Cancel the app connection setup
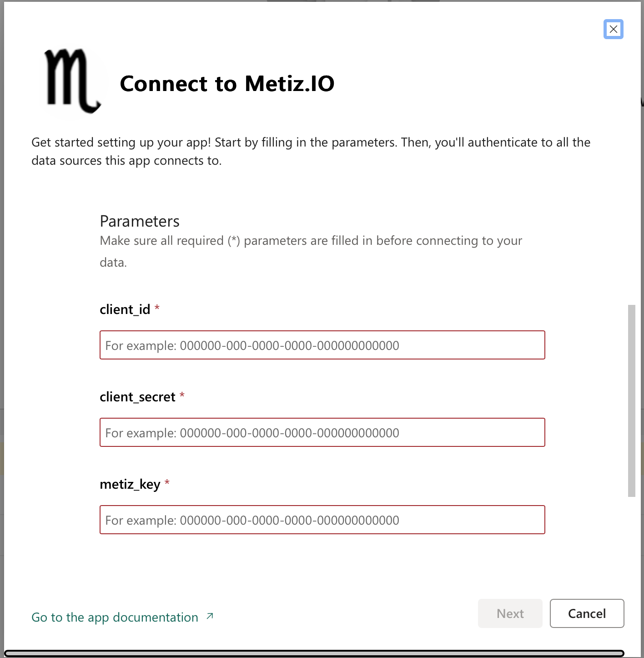The image size is (644, 658). [x=587, y=613]
